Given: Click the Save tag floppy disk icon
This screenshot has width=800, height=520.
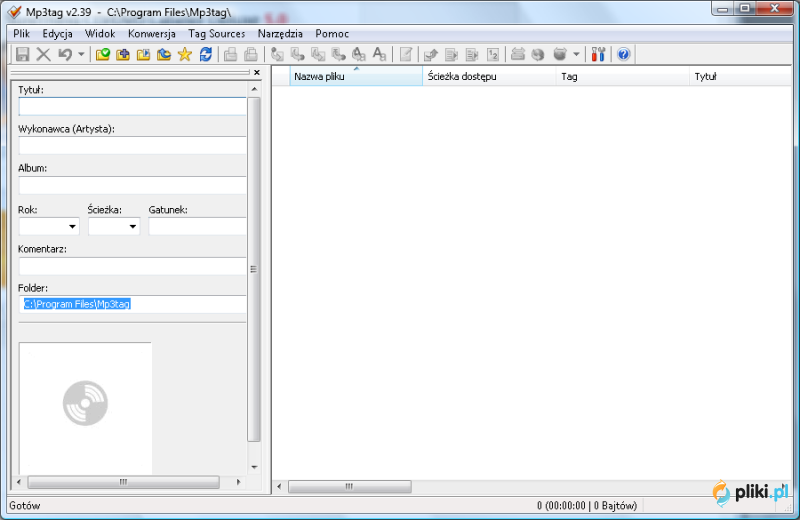Looking at the screenshot, I should point(22,54).
